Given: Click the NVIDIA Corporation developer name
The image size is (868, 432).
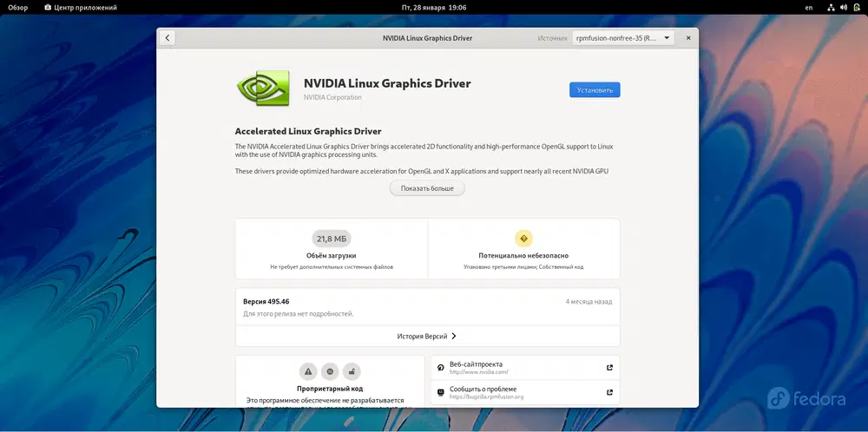Looking at the screenshot, I should [x=332, y=97].
